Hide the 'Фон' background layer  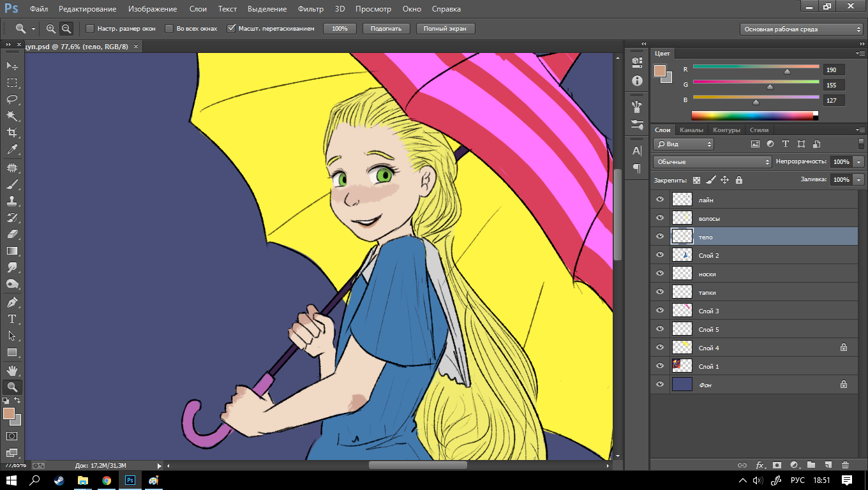point(660,385)
